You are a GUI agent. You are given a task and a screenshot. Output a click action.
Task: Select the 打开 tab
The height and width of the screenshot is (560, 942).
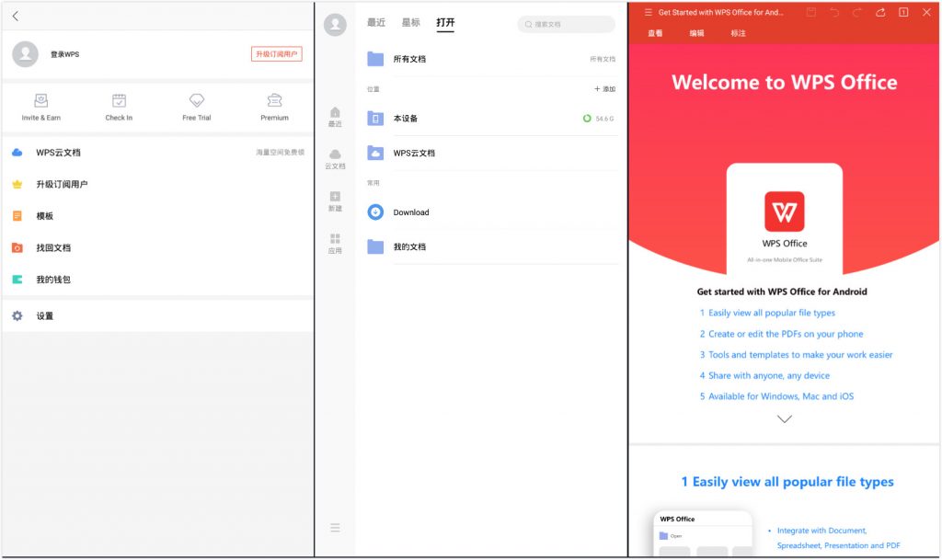tap(445, 23)
